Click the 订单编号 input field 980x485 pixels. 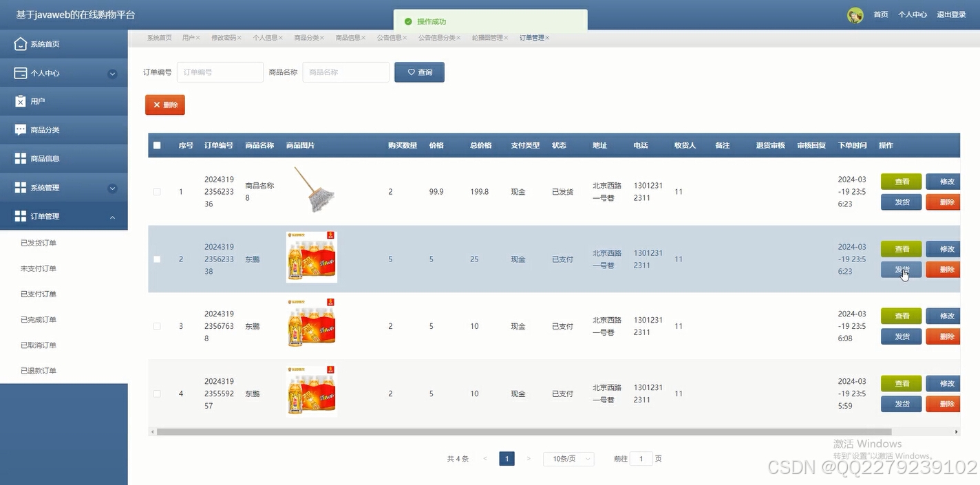[x=220, y=72]
